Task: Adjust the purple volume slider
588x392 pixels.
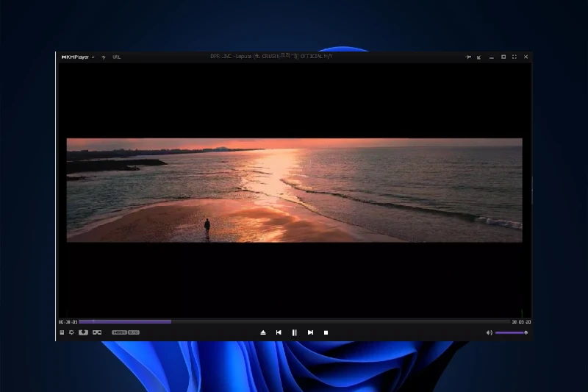Action: (x=512, y=332)
